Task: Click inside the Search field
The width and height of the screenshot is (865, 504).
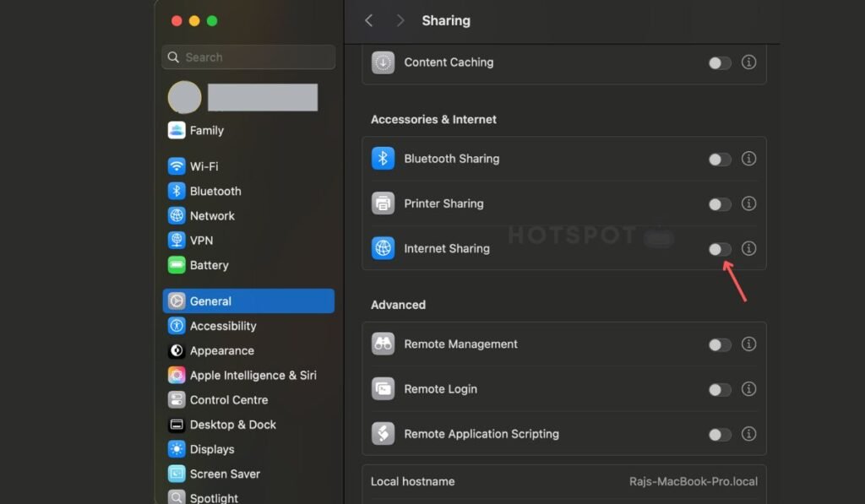Action: coord(248,57)
